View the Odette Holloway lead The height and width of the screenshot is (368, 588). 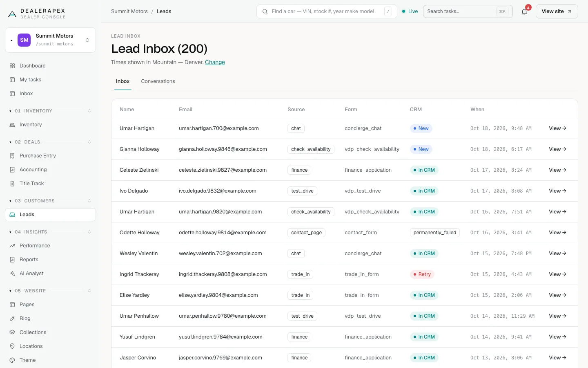coord(557,233)
